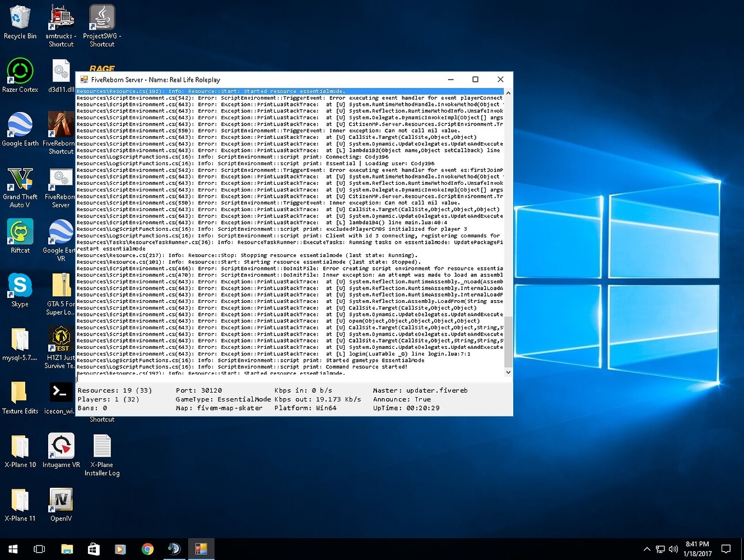
Task: Launch the OpenIV desktop icon
Action: pos(61,505)
